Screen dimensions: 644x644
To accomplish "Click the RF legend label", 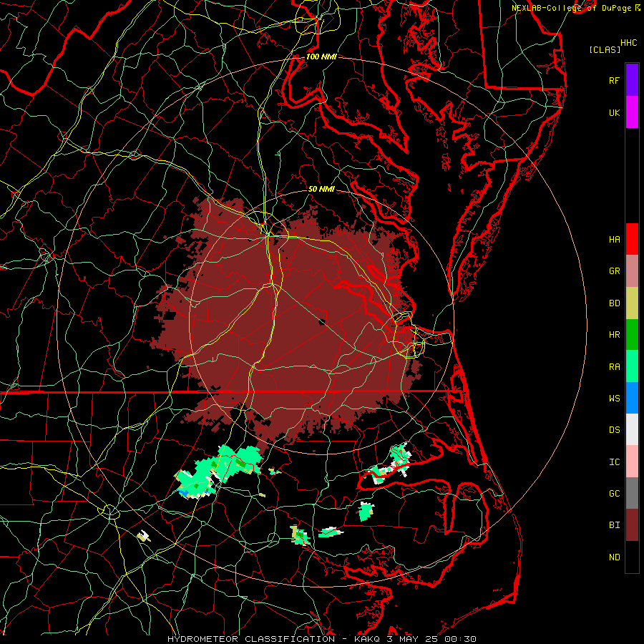I will (x=614, y=80).
